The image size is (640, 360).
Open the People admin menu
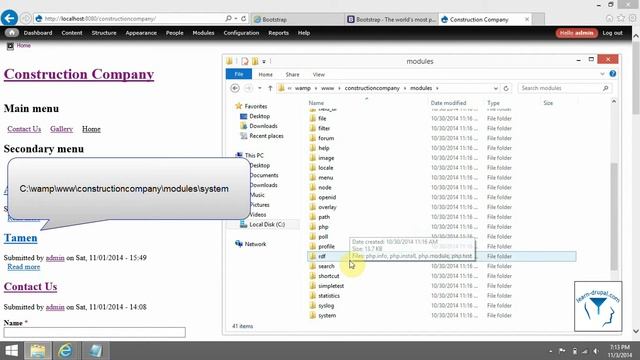coord(175,33)
